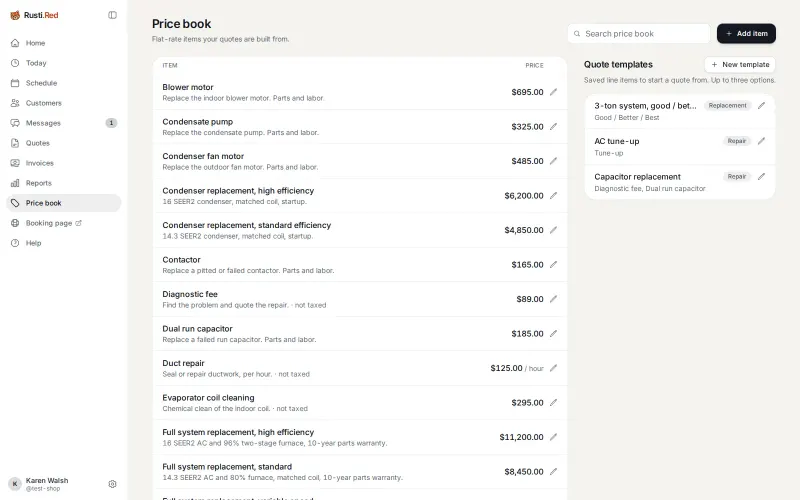800x500 pixels.
Task: Click the Add item button
Action: (746, 34)
